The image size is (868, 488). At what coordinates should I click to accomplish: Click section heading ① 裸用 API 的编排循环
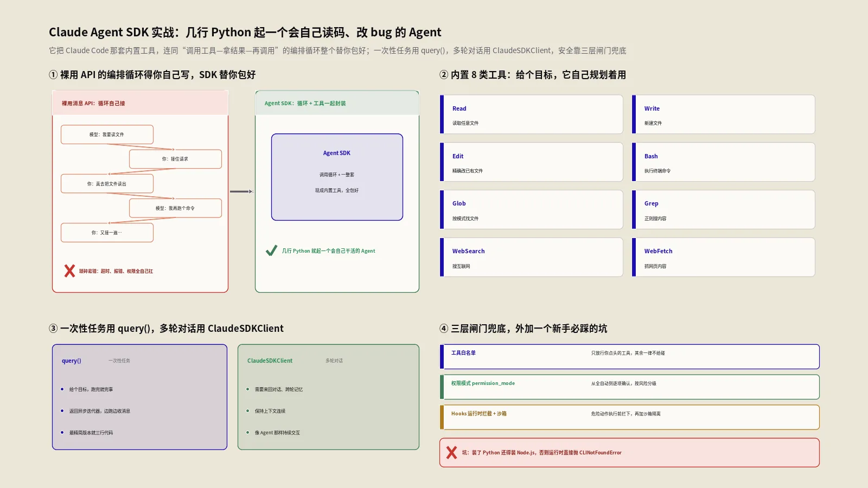tap(152, 75)
